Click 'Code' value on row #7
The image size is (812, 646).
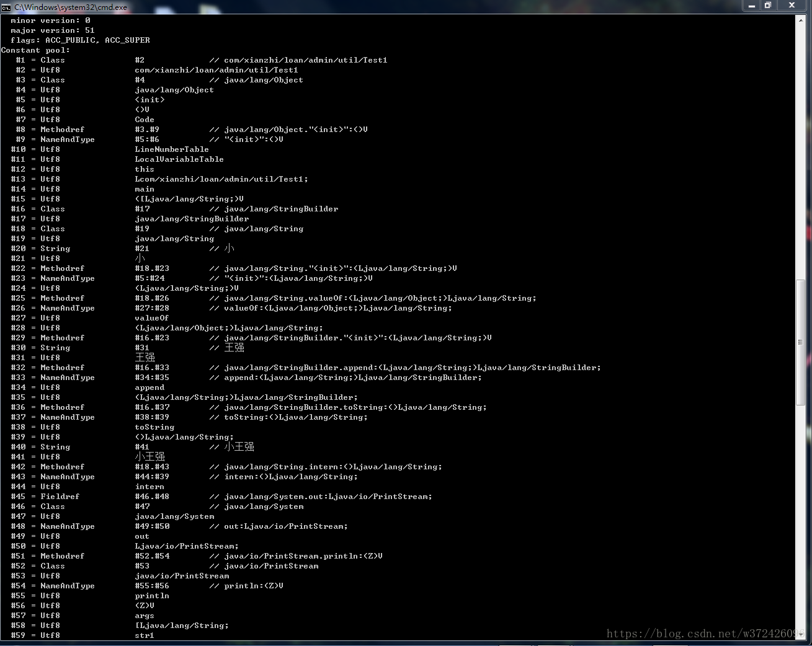(x=145, y=120)
